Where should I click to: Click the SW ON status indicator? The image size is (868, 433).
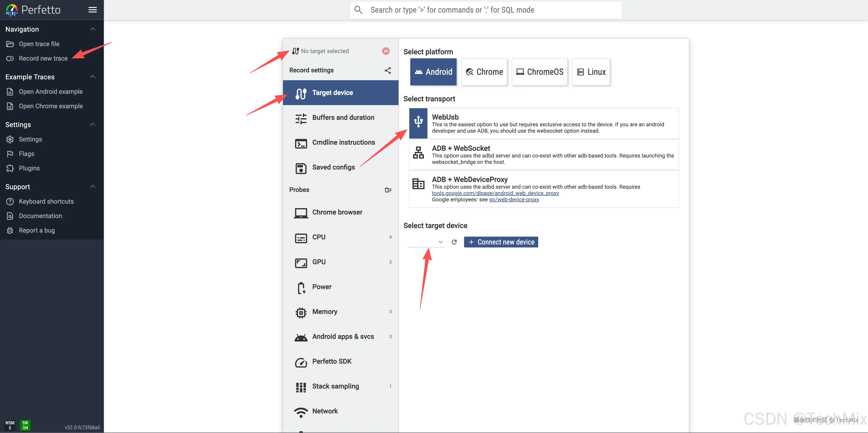[25, 425]
